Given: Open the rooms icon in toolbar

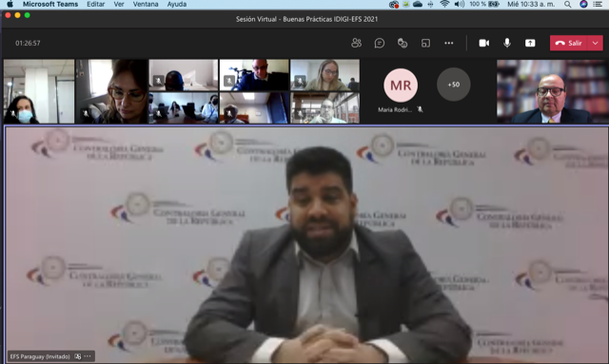Looking at the screenshot, I should click(x=425, y=43).
